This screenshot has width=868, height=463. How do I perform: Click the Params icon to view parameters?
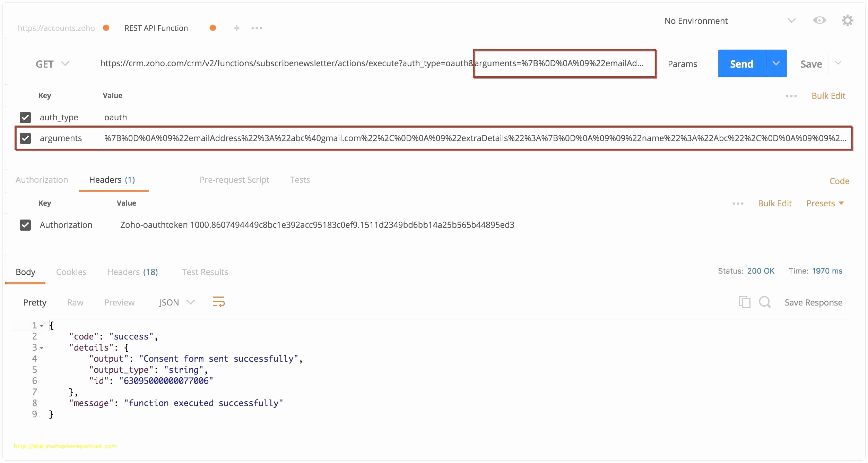click(684, 63)
